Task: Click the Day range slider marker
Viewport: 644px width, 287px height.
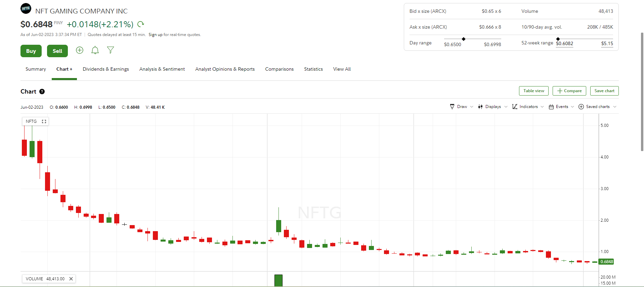Action: [464, 39]
